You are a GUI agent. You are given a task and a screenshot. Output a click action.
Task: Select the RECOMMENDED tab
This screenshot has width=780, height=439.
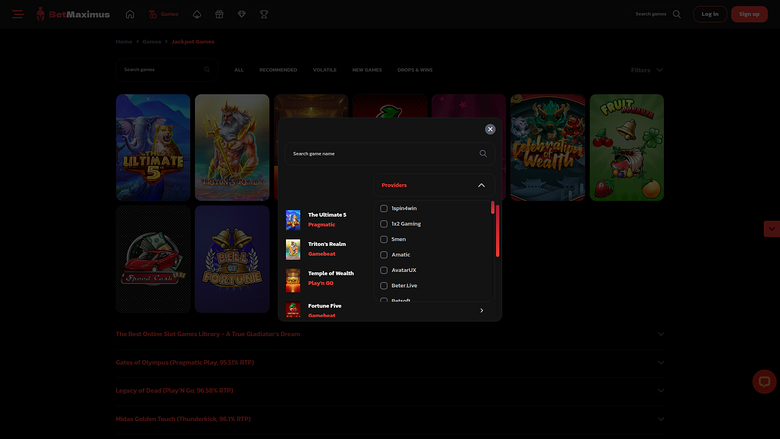click(278, 70)
